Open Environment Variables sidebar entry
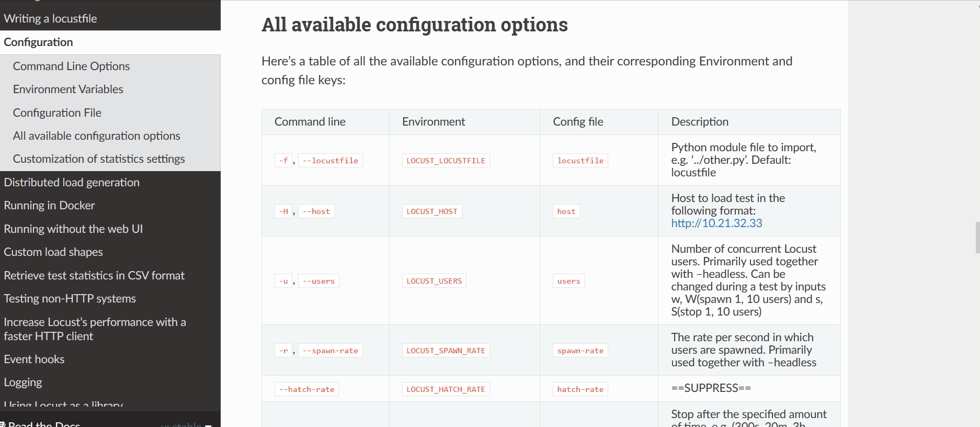The height and width of the screenshot is (427, 980). coord(68,89)
